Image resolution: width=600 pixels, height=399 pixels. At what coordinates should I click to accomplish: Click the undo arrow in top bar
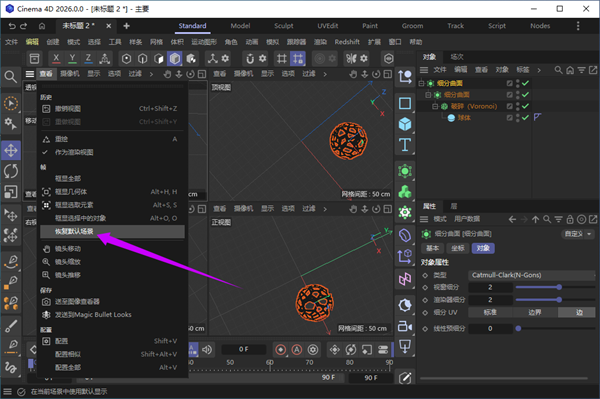[12, 26]
